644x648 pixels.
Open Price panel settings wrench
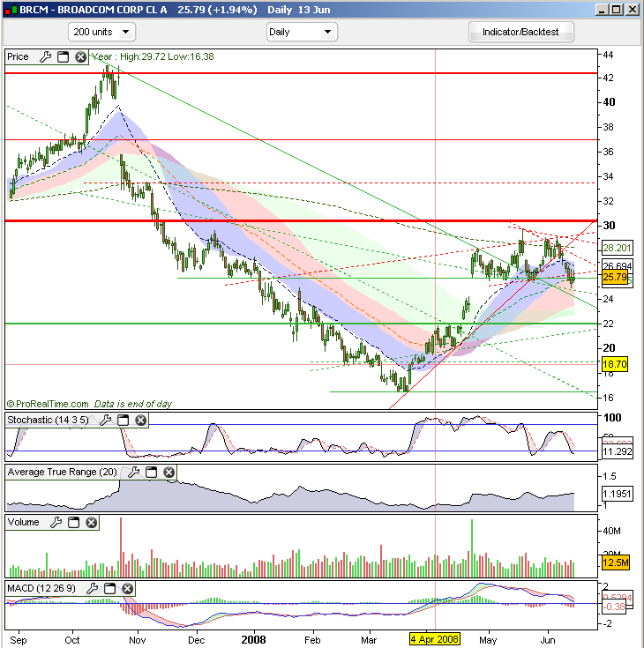point(46,56)
